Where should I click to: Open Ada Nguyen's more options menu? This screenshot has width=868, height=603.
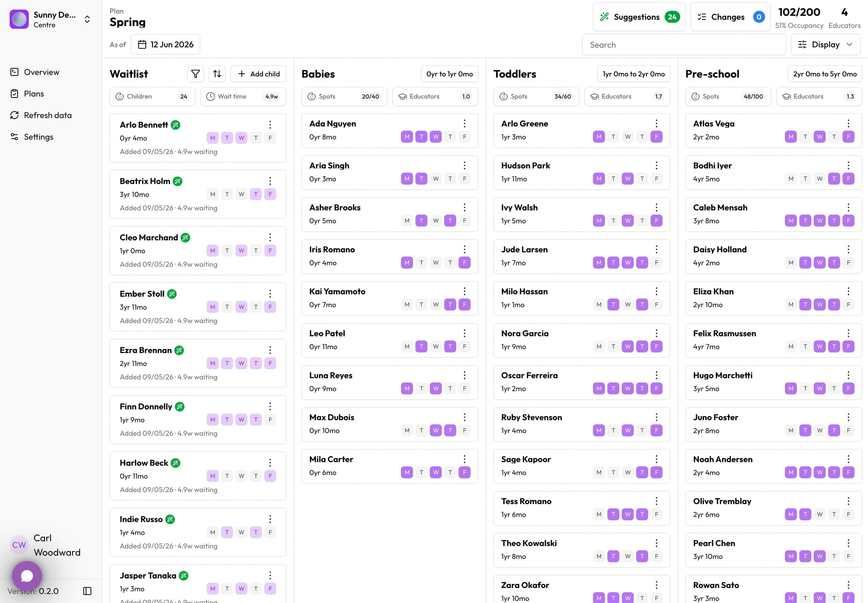pos(464,123)
